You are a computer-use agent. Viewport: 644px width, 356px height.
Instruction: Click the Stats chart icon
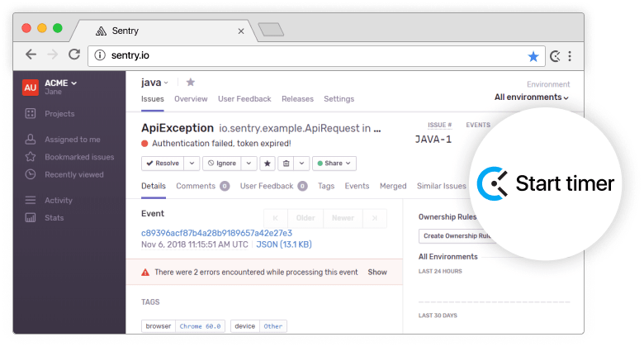[x=31, y=217]
